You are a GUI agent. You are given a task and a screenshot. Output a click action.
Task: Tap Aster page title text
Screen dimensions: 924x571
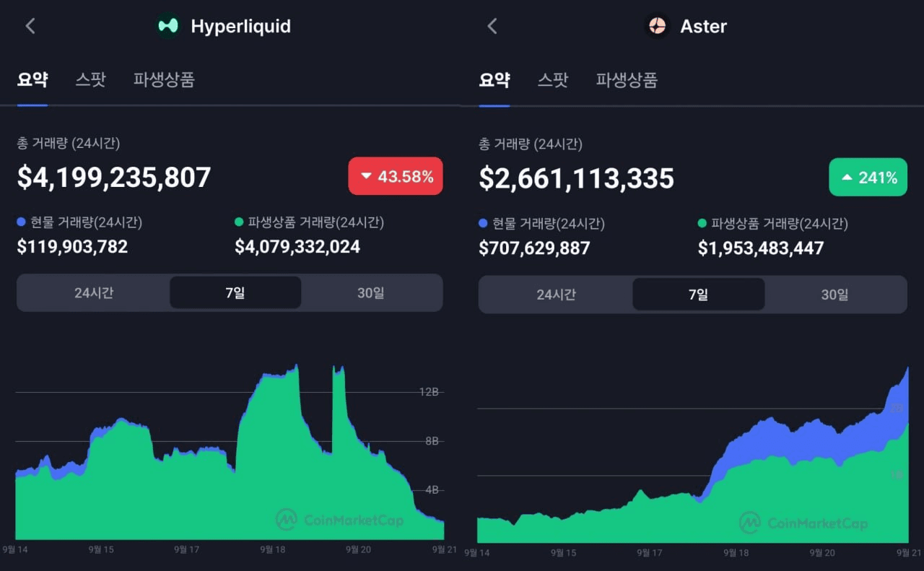[704, 27]
